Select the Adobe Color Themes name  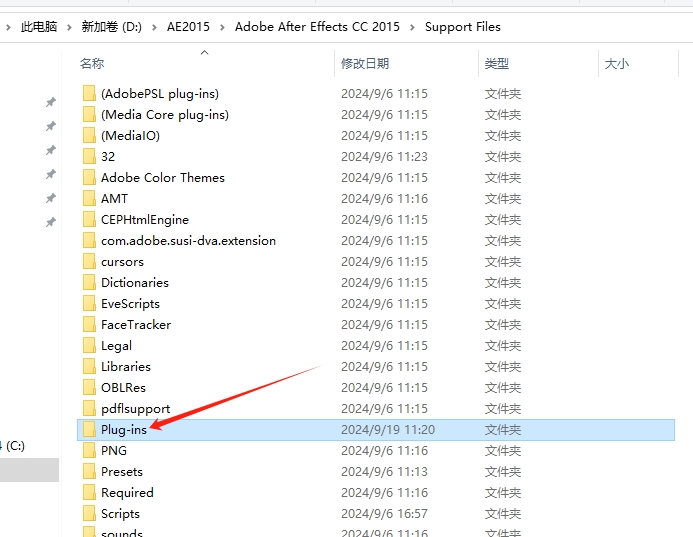click(x=163, y=178)
